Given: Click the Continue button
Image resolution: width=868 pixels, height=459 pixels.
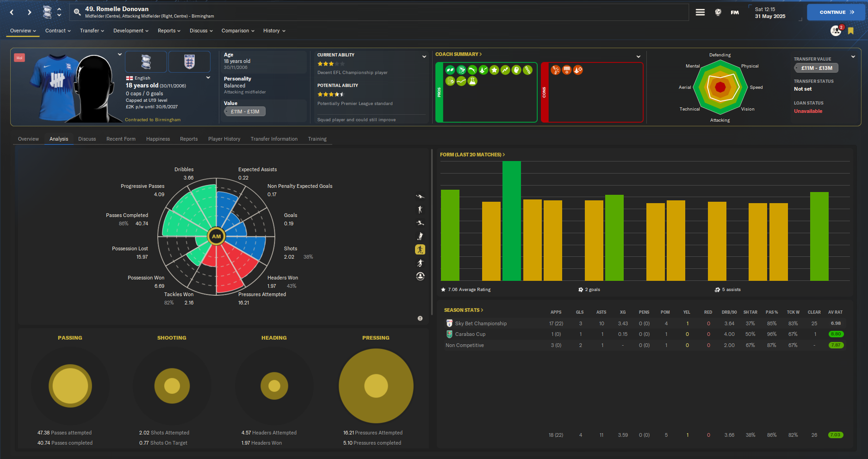Looking at the screenshot, I should click(836, 12).
